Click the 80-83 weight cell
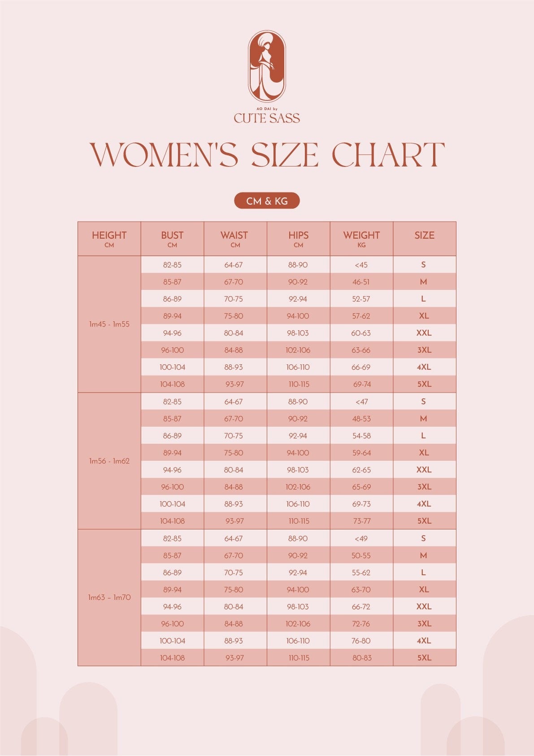534x756 pixels. click(x=361, y=658)
